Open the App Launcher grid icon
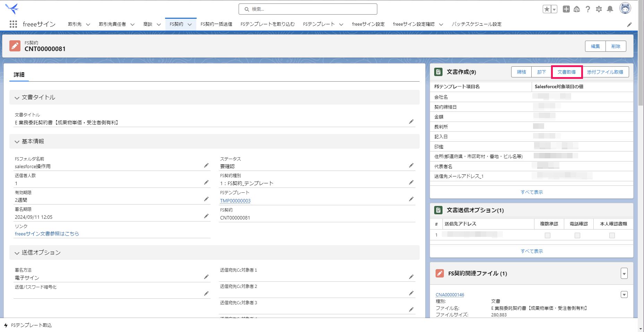The height and width of the screenshot is (332, 644). [13, 24]
